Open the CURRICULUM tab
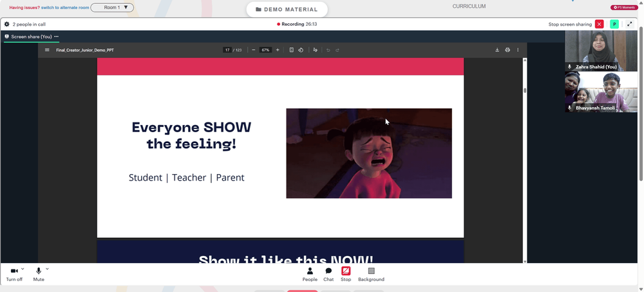The width and height of the screenshot is (644, 292). 469,6
